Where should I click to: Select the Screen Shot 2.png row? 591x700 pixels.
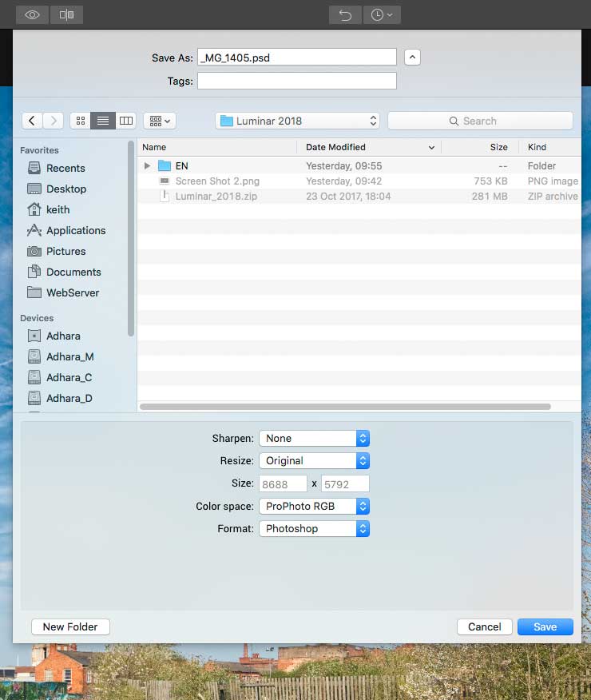point(359,181)
